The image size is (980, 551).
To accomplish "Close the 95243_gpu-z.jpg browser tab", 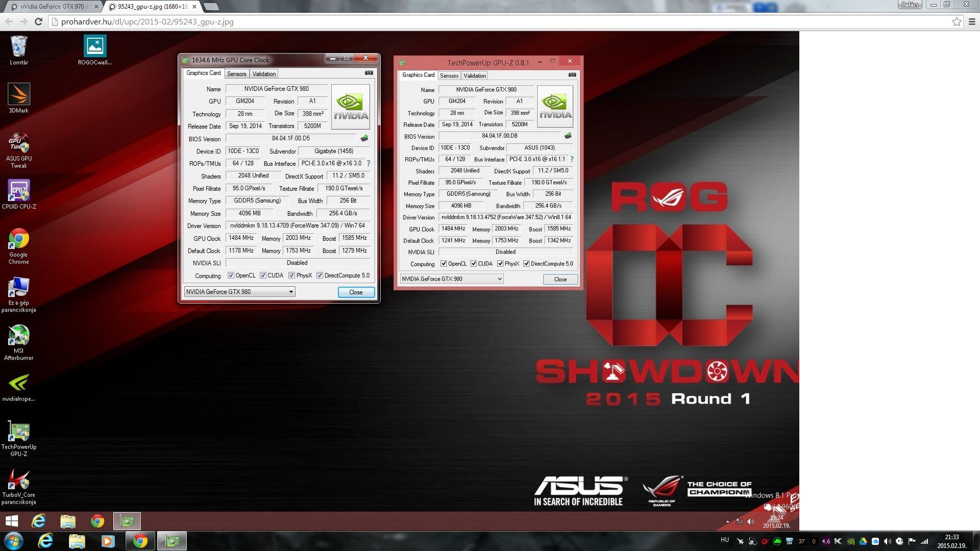I will [194, 7].
